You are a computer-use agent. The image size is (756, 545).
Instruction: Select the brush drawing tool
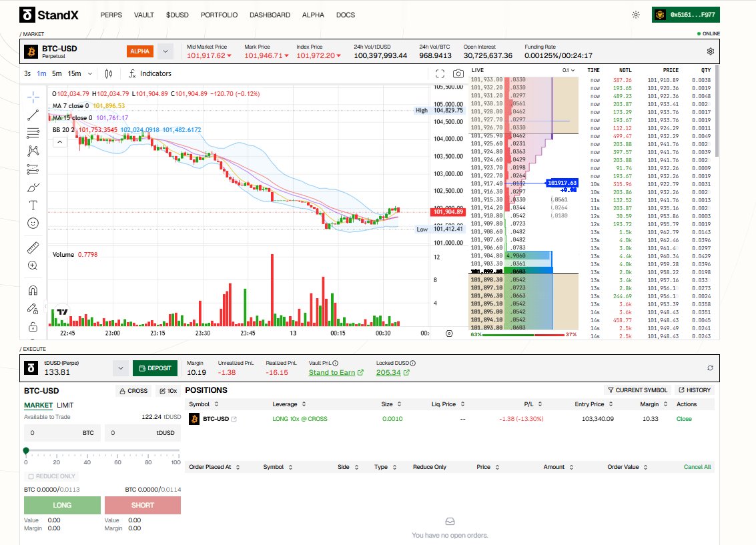pos(33,187)
